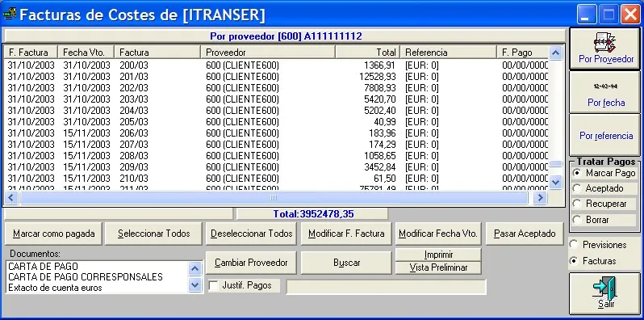Minimize the Facturas de Costes window
Viewport: 644px width, 320px height.
tap(587, 15)
